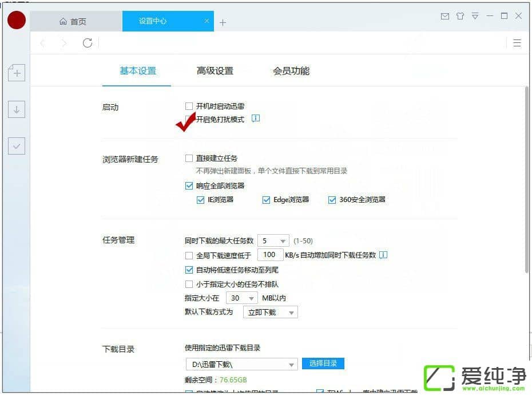Click the skin shirt icon in title bar
Viewport: 532px width, 395px height.
coord(460,17)
